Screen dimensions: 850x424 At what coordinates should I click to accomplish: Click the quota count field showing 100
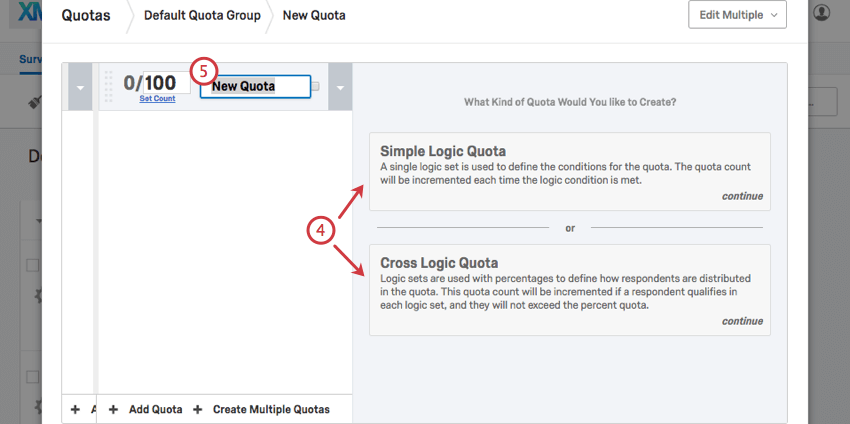pyautogui.click(x=166, y=83)
